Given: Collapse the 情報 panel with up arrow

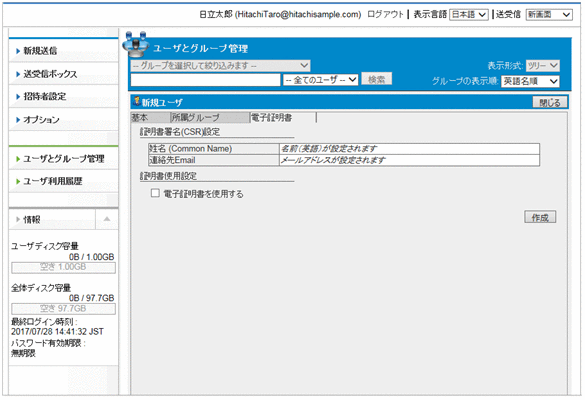Looking at the screenshot, I should [x=107, y=219].
